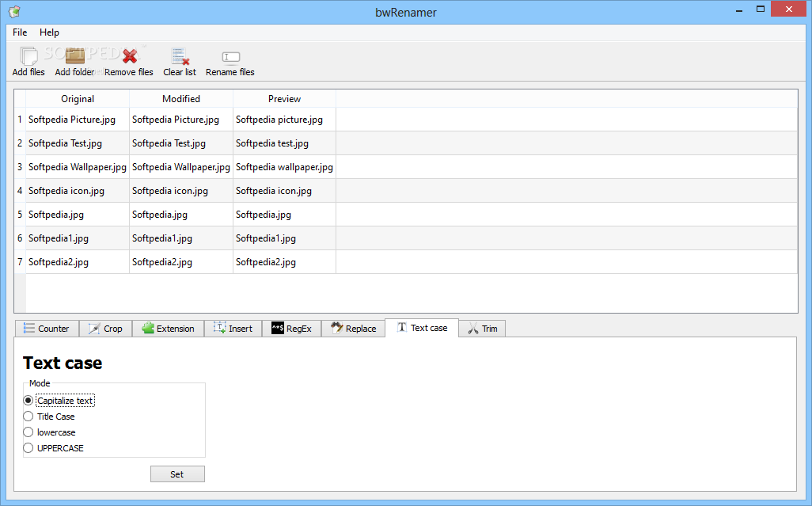Click the Add folder toolbar icon
Viewport: 812px width, 506px height.
[75, 56]
